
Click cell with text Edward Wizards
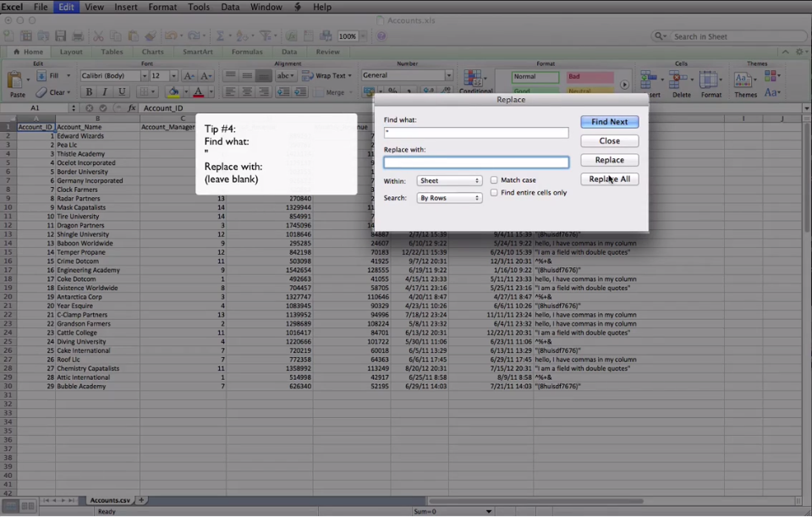pos(97,135)
